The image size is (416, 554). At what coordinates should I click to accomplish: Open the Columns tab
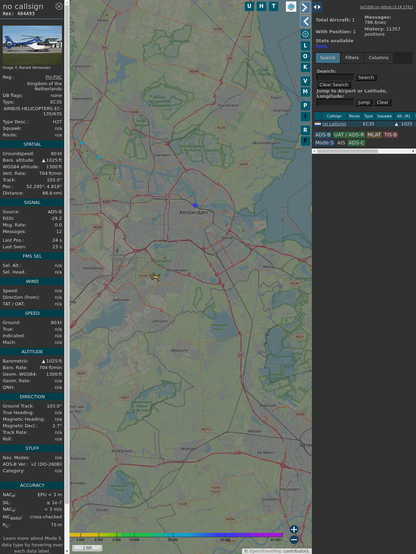[378, 58]
